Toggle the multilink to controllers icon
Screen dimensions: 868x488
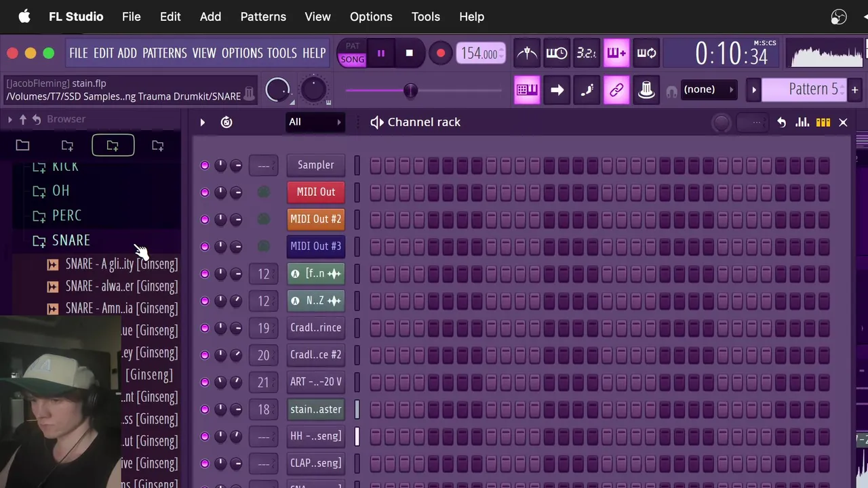pos(616,89)
